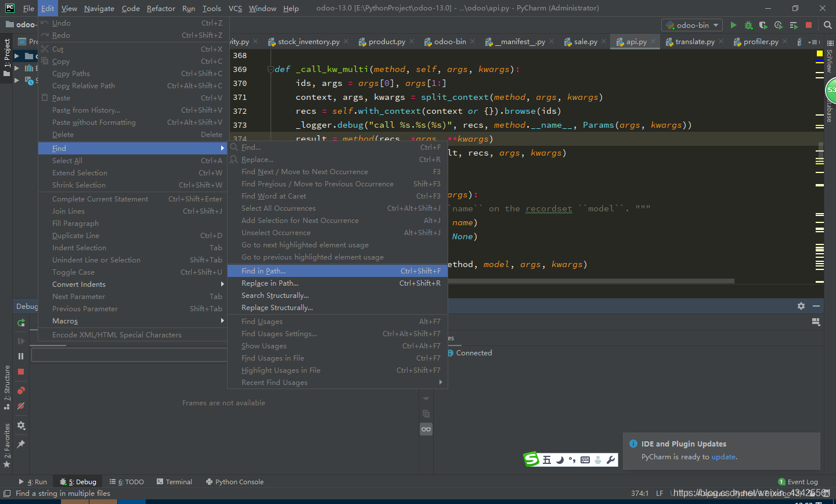Viewport: 836px width, 504px height.
Task: Click the LF line separator indicator
Action: click(660, 494)
